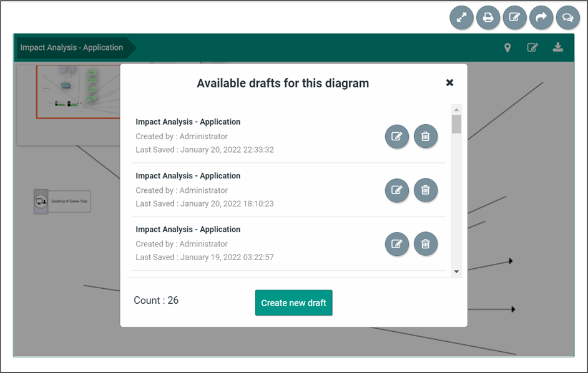Click the fullscreen expand icon
Screen dimensions: 588x373
coord(461,17)
